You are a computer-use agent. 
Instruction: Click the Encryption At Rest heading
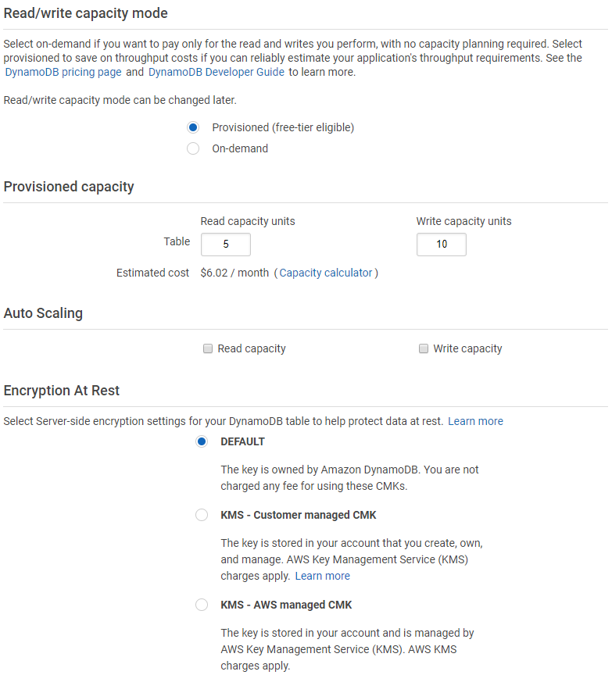click(x=62, y=391)
